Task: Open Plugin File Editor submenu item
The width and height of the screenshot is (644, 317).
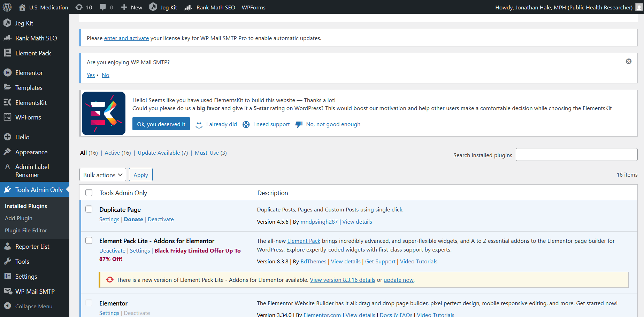Action: pyautogui.click(x=26, y=230)
